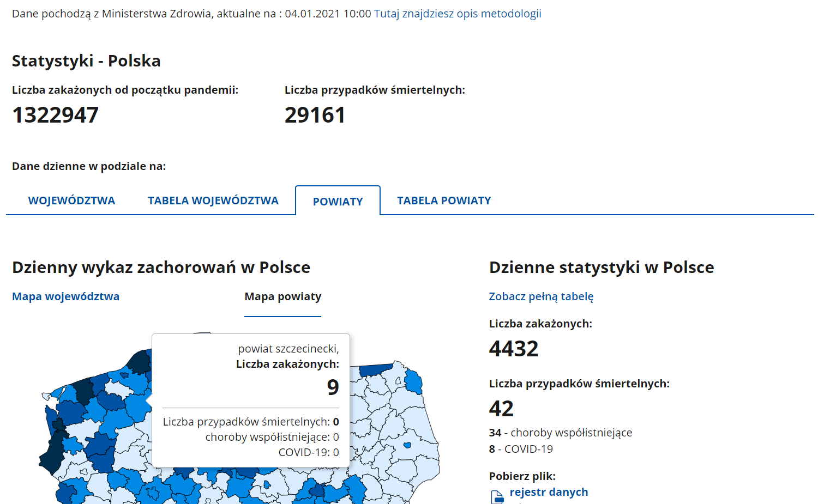Click the 'Statystyki - Polska' heading

(86, 60)
